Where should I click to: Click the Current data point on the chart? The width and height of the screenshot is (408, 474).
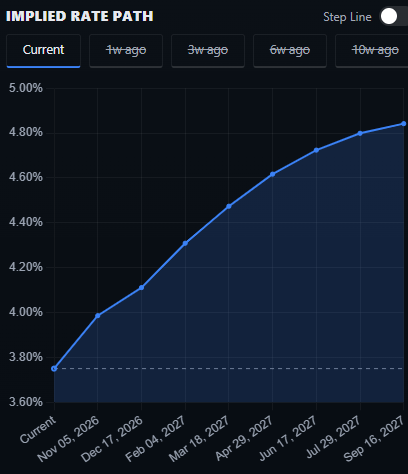pos(54,369)
